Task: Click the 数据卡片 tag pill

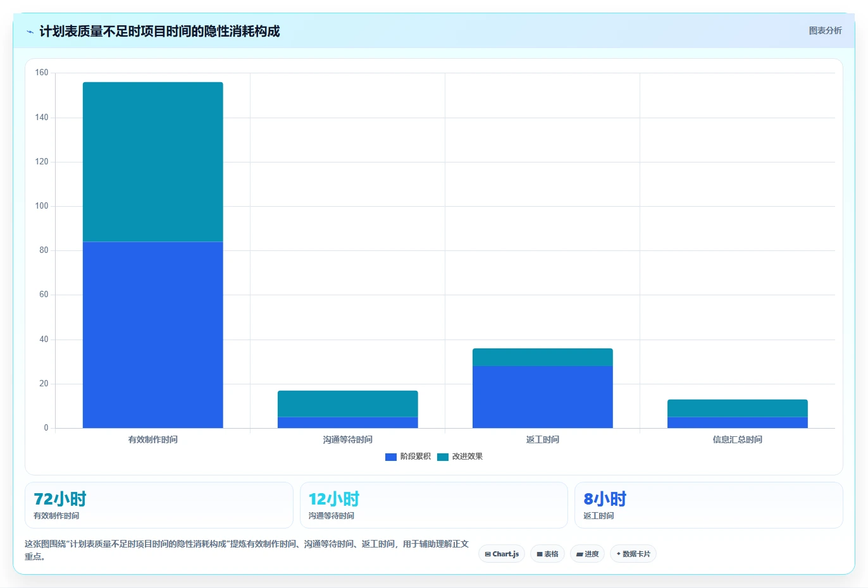Action: (633, 554)
